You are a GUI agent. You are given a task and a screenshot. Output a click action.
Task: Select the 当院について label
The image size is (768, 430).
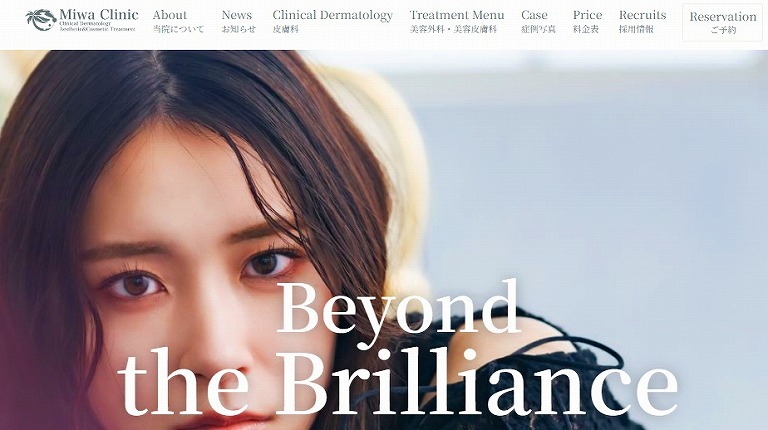click(x=178, y=29)
